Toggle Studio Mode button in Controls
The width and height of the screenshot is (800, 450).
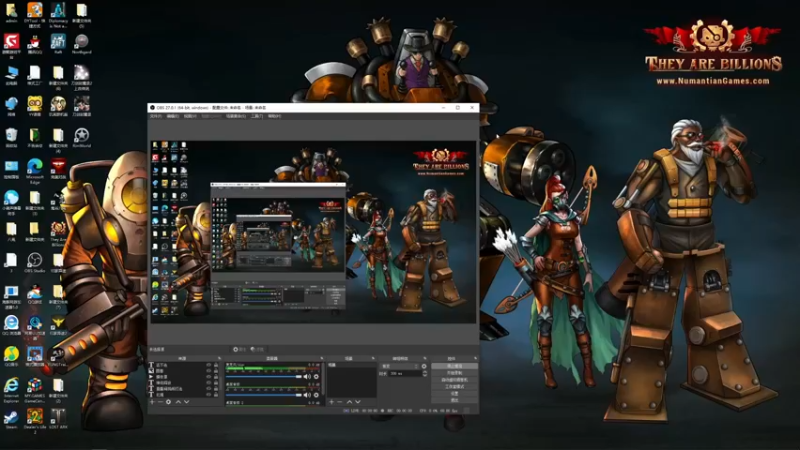(455, 386)
